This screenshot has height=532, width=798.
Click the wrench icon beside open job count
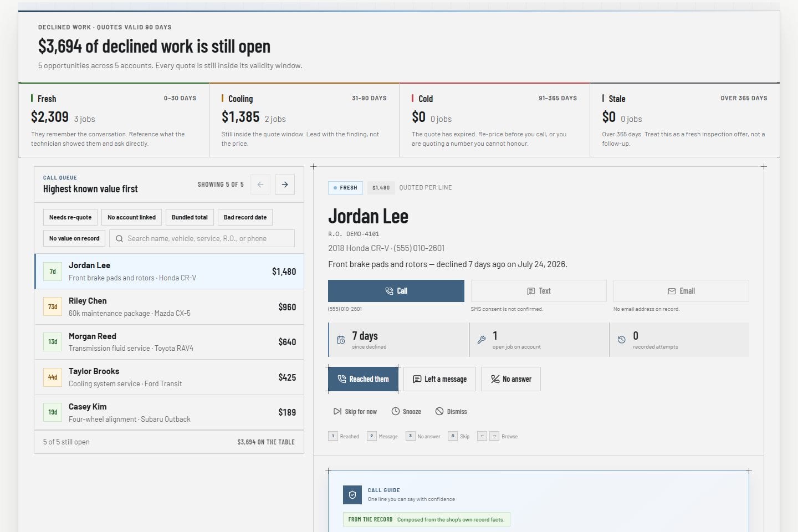pos(482,340)
